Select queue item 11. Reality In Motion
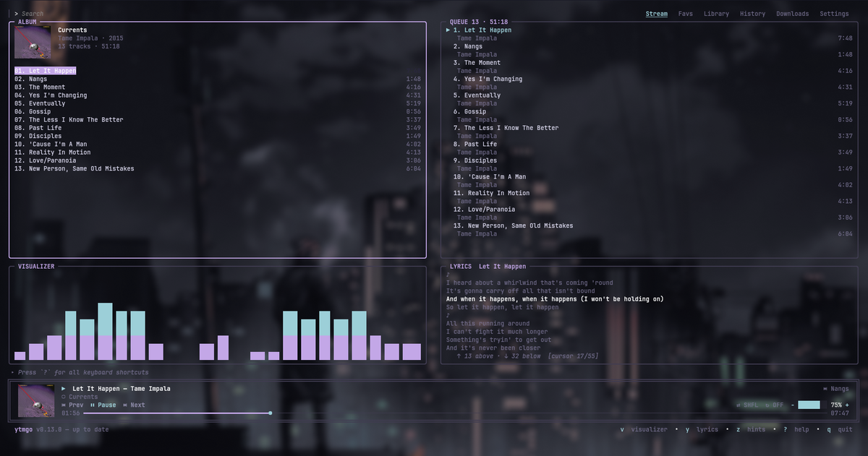The image size is (868, 456). [649, 197]
